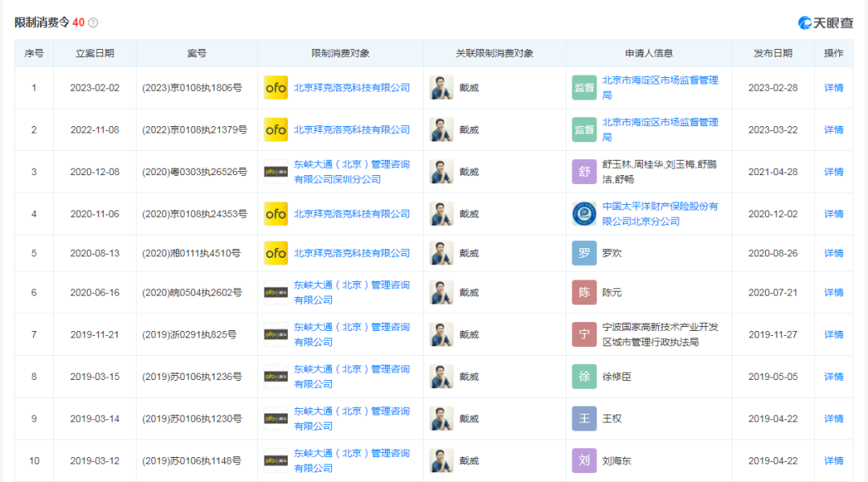This screenshot has height=482, width=868.
Task: Open 详情 for case 京0108执1806号
Action: coord(833,88)
